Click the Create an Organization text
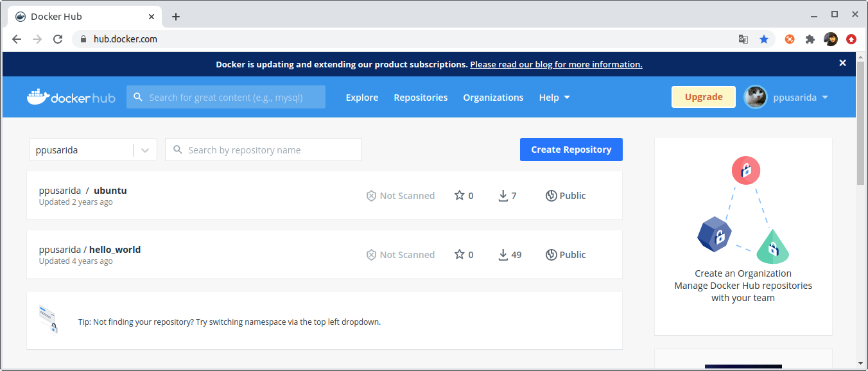The image size is (868, 371). tap(743, 273)
